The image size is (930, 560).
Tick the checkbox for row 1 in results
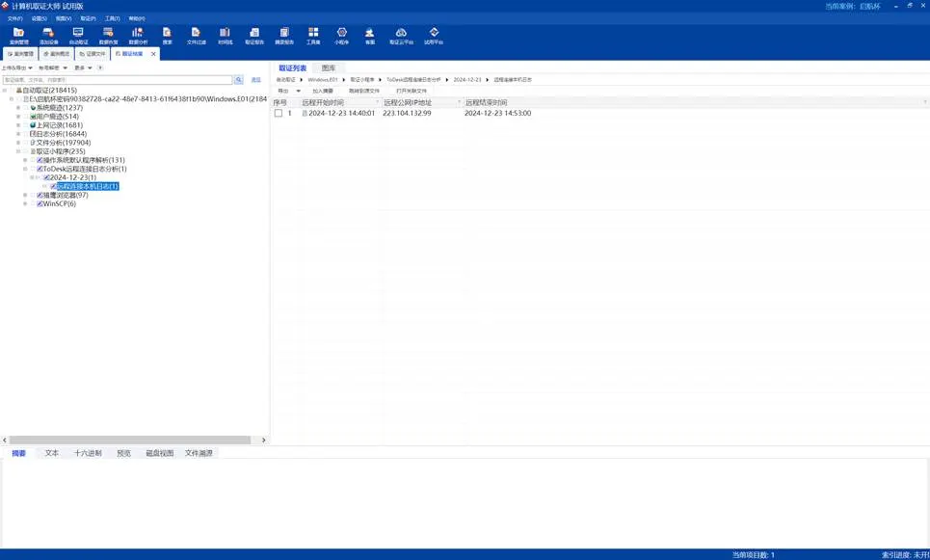(279, 113)
